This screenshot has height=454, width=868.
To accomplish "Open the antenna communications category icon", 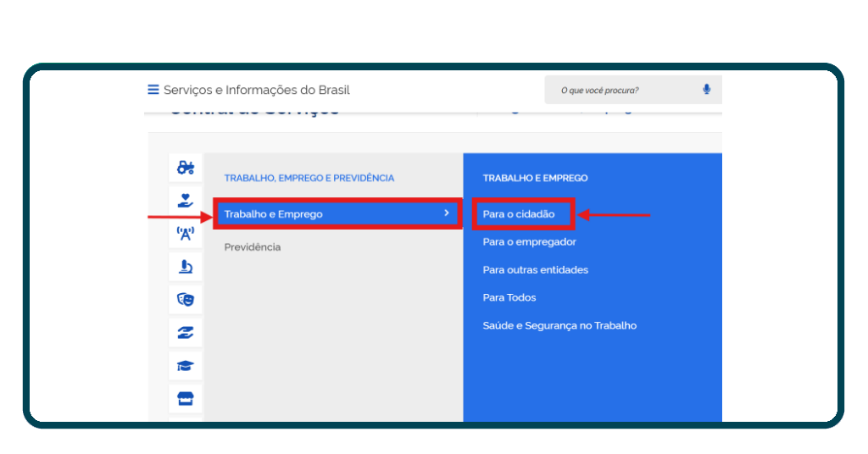I will coord(185,234).
